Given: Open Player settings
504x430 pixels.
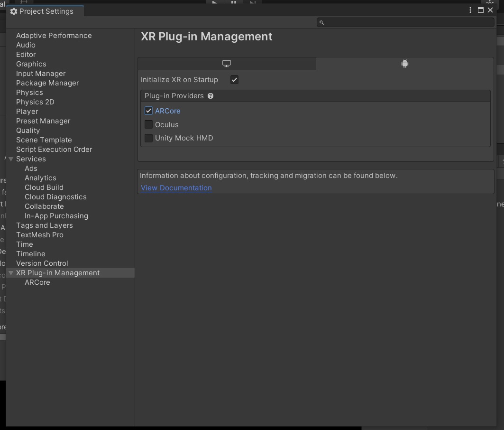Looking at the screenshot, I should click(x=27, y=112).
